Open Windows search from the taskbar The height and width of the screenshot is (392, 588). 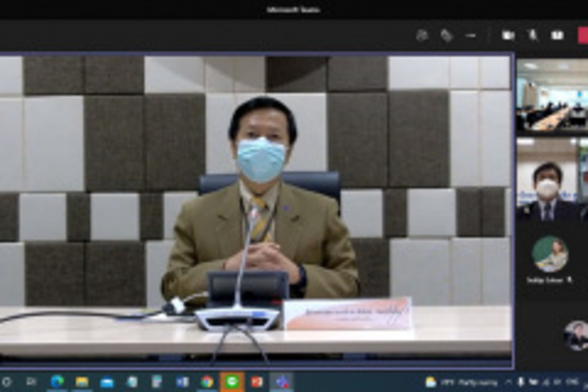pyautogui.click(x=6, y=382)
